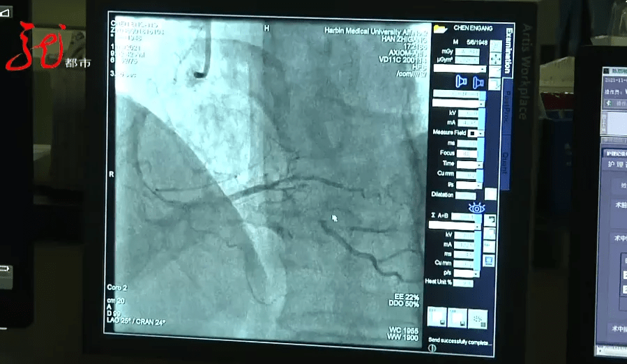Click the µGym² value field
Viewport: 627px width, 364px height.
467,60
